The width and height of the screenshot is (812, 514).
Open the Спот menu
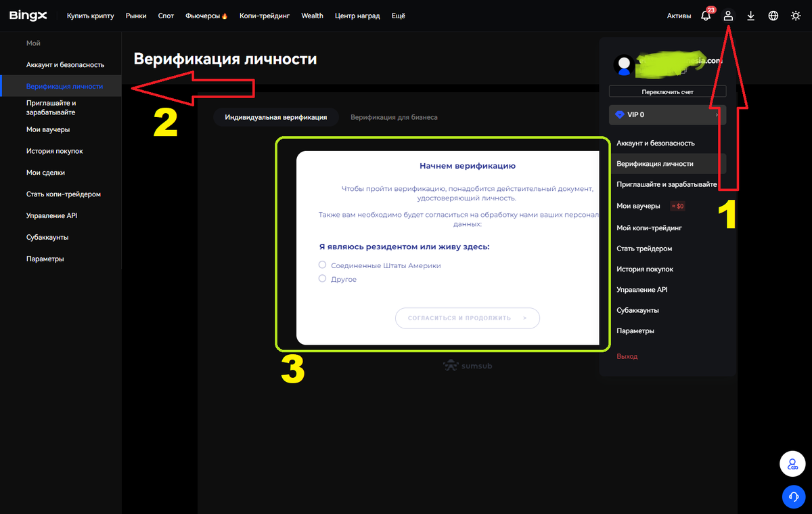coord(166,16)
